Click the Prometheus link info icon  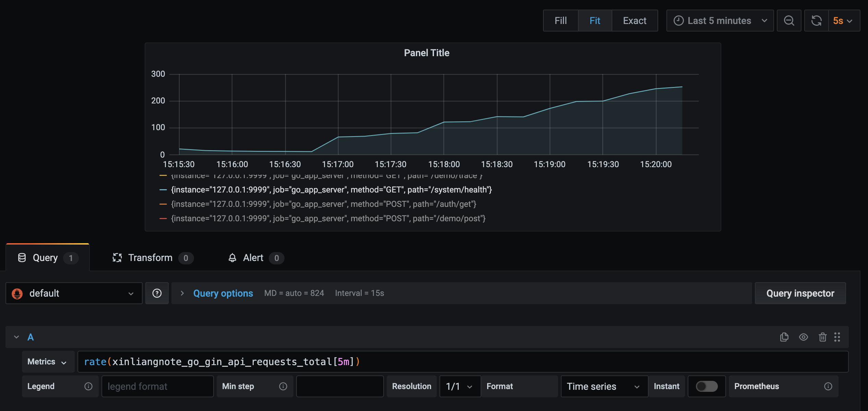click(x=828, y=386)
